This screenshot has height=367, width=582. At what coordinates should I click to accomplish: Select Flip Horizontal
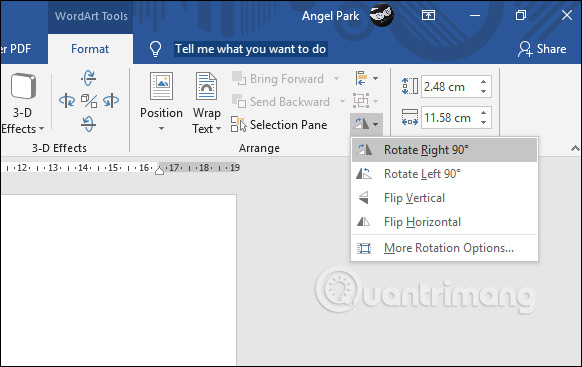click(x=444, y=222)
